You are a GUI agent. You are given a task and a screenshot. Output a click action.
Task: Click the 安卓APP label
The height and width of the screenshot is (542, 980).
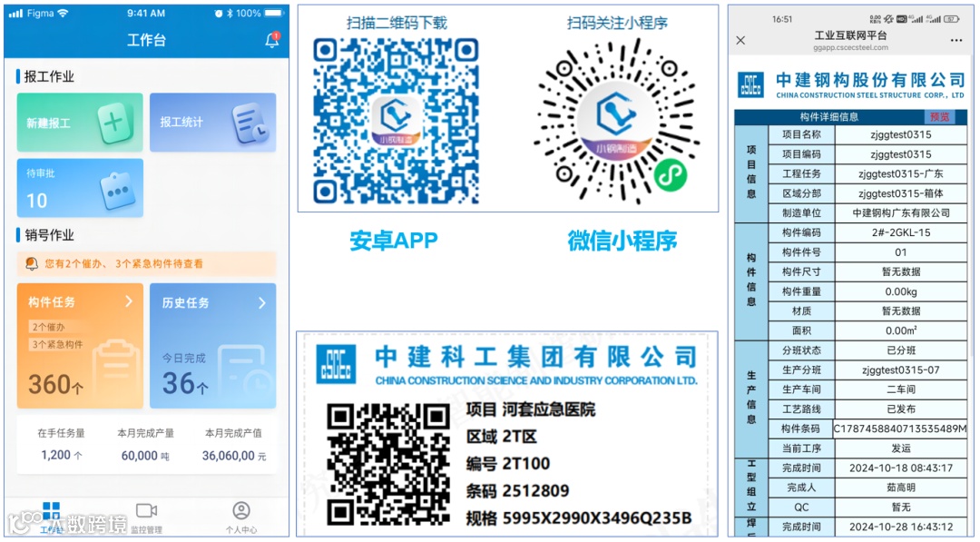[394, 240]
